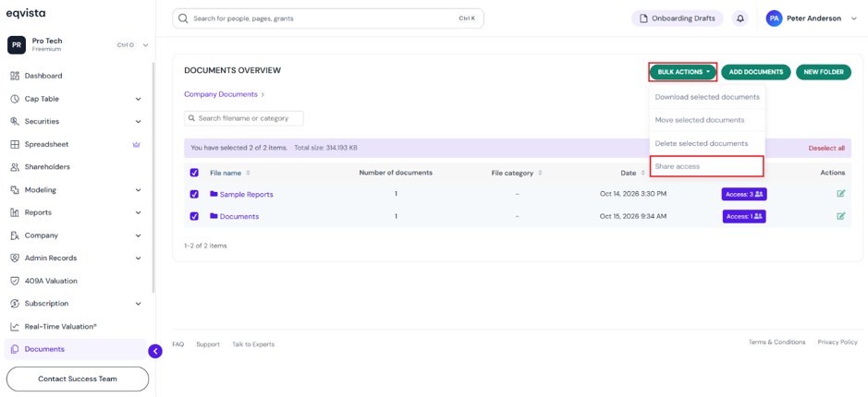Click the New Folder button

coord(824,72)
